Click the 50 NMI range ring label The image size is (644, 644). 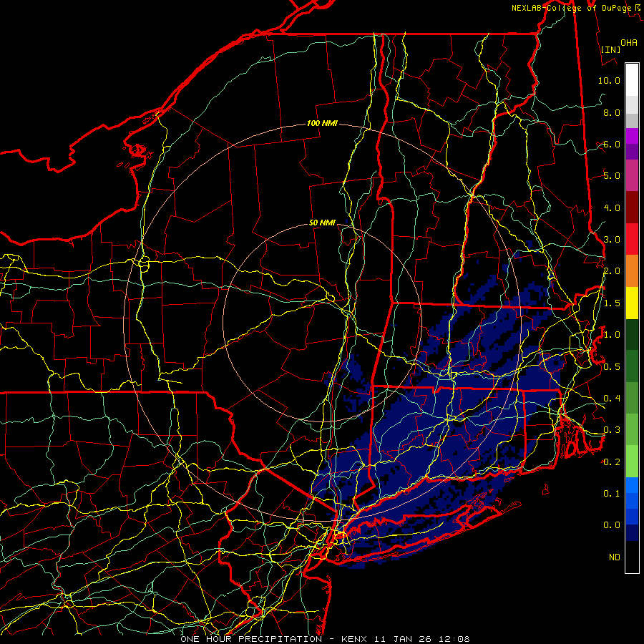tap(322, 223)
